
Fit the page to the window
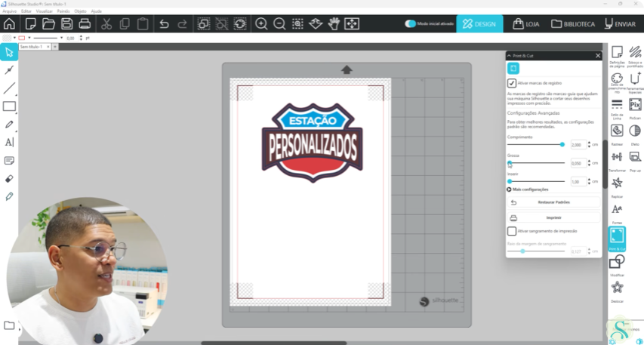point(352,24)
